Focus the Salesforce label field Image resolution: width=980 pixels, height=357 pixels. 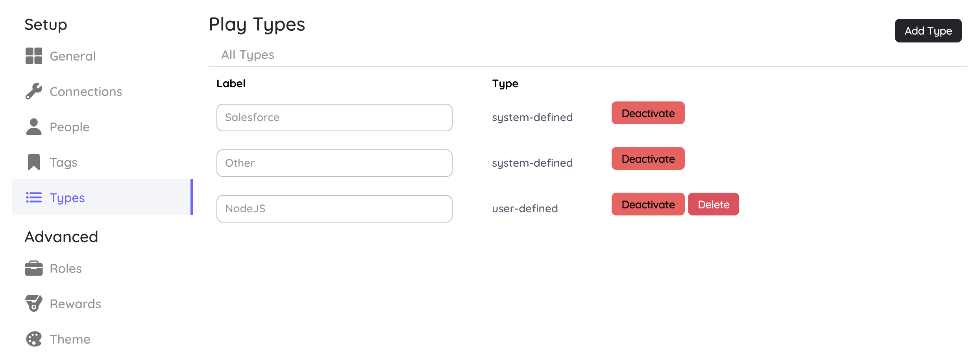(335, 118)
